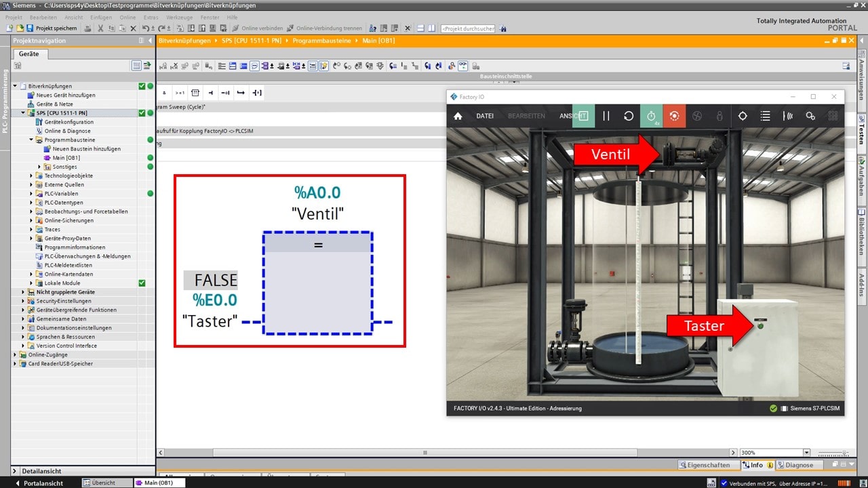Screen dimensions: 868x488
Task: Pause the Factory IO simulation
Action: point(606,116)
